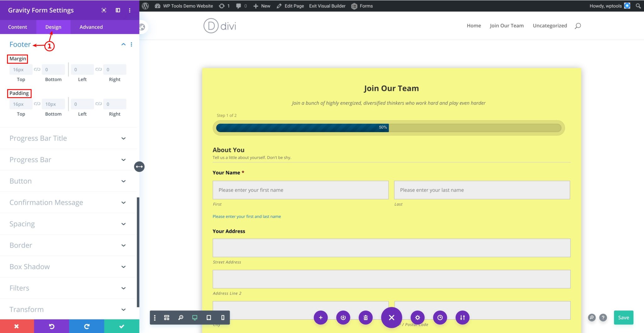Click Edit Page in admin bar
The height and width of the screenshot is (333, 644).
(290, 6)
